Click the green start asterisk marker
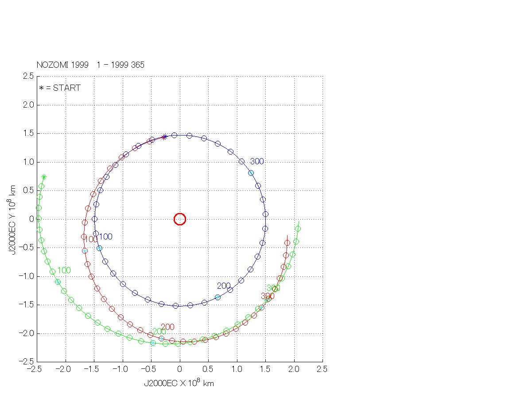Viewport: 532px width, 399px height. (x=43, y=177)
